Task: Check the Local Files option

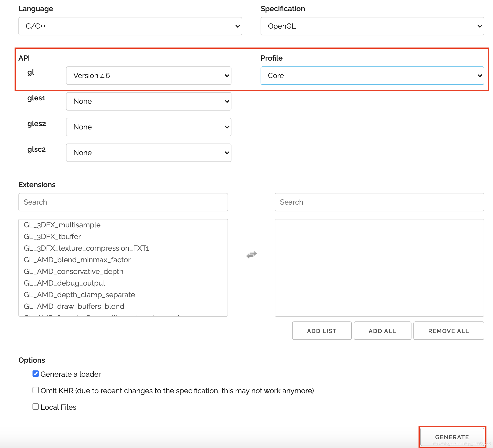Action: [36, 407]
